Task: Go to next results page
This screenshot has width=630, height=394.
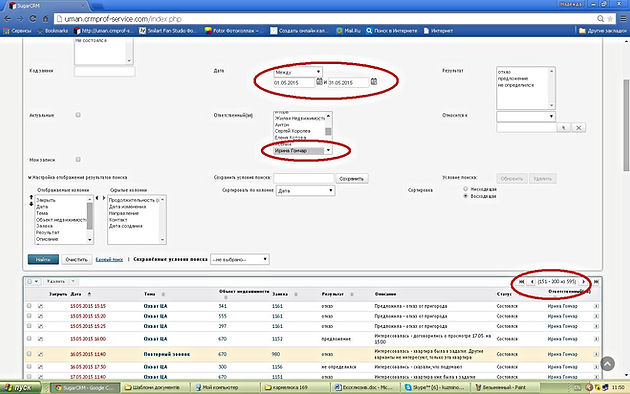Action: click(583, 282)
